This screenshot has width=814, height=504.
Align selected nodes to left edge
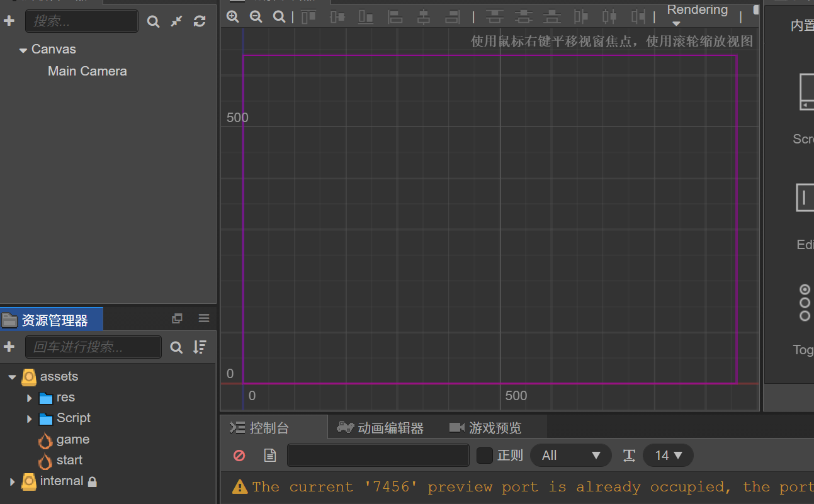click(x=395, y=17)
